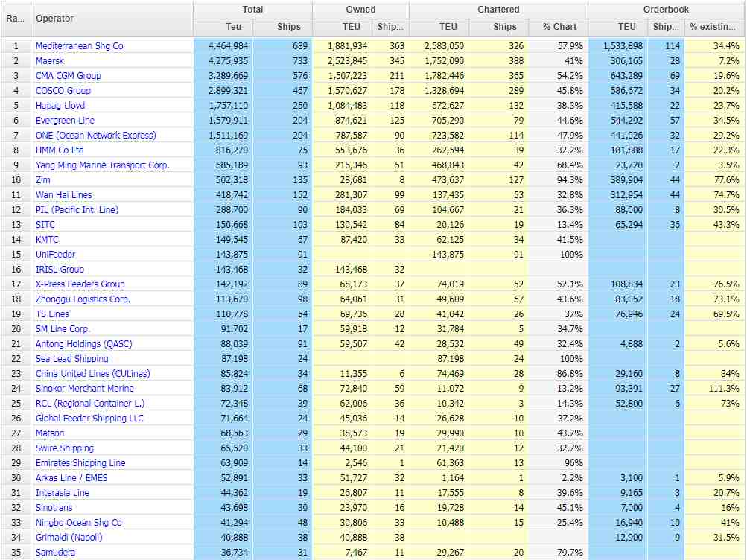Sort by TEU under Owned
This screenshot has width=747, height=560.
pyautogui.click(x=342, y=27)
